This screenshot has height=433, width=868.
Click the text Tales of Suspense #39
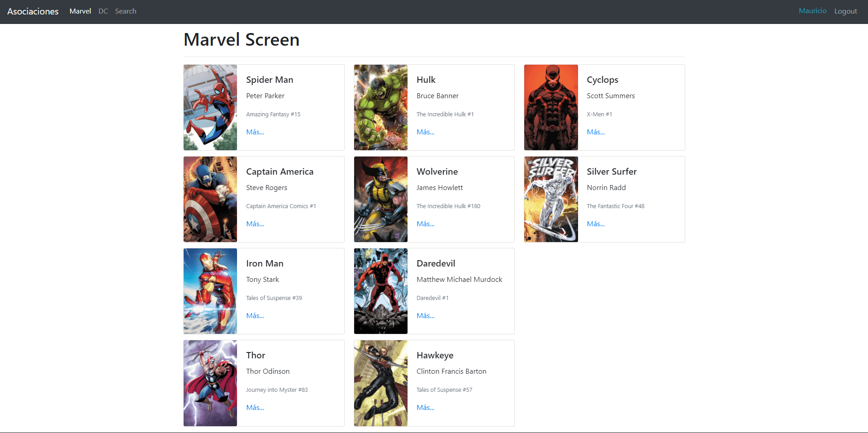(x=274, y=298)
